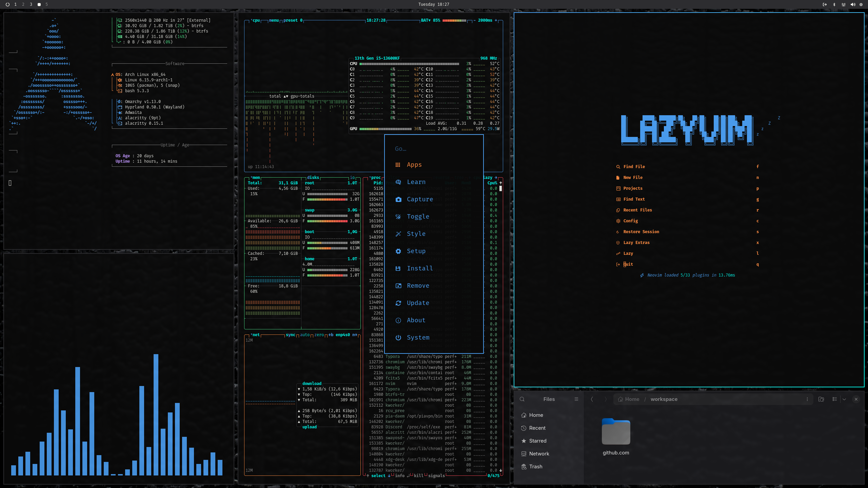Select Recent in the Files sidebar

click(x=537, y=428)
